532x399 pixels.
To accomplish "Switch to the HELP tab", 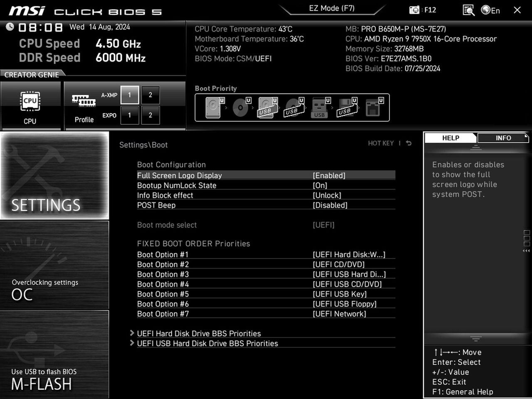I will pyautogui.click(x=451, y=138).
